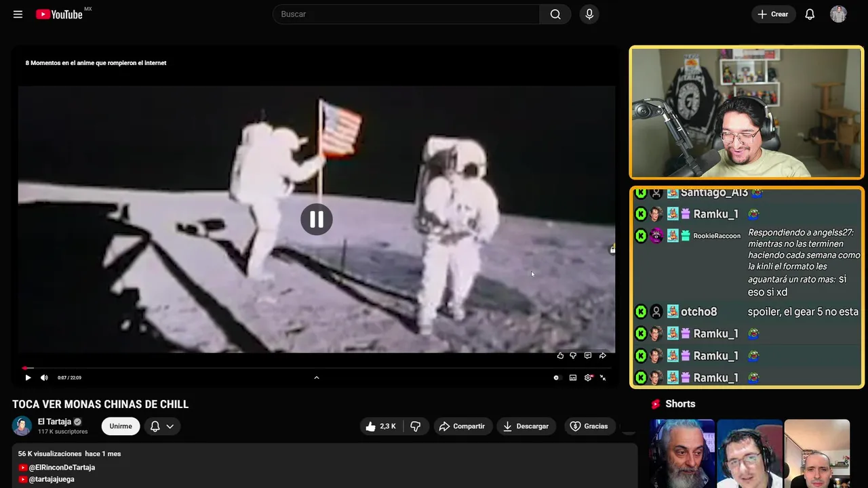This screenshot has width=868, height=488.
Task: Click the 0:07 / 22:09 time display
Action: [69, 378]
